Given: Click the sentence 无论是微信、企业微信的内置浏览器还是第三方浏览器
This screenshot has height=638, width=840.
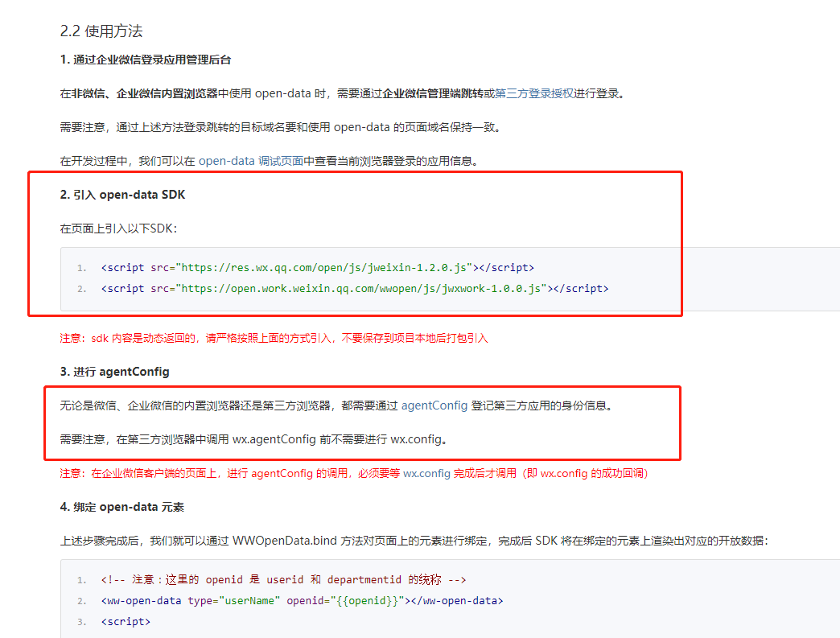Looking at the screenshot, I should 336,405.
